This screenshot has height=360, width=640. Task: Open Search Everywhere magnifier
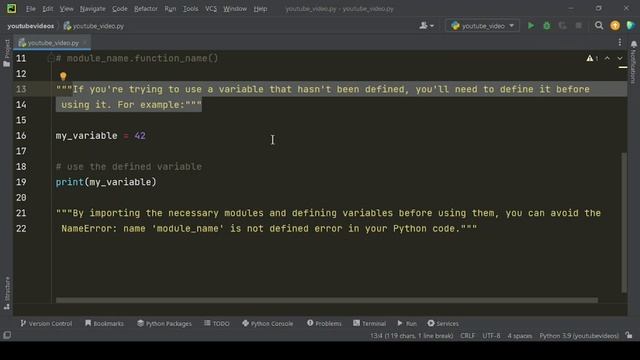click(599, 26)
